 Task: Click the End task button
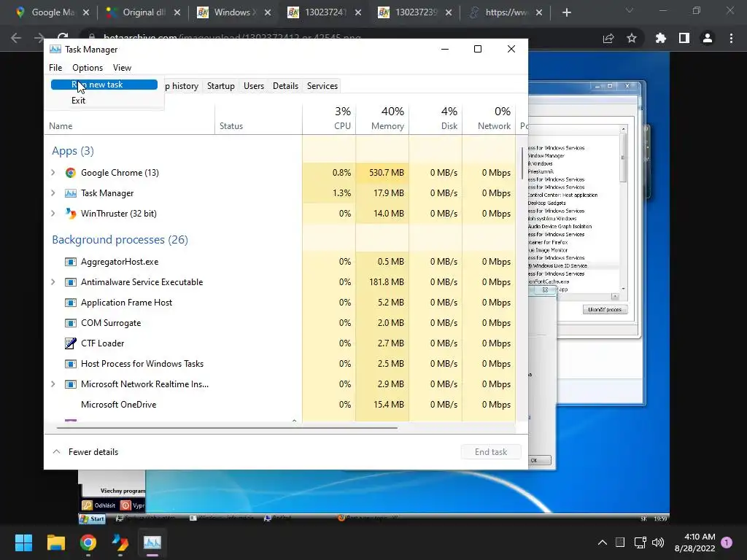point(491,452)
